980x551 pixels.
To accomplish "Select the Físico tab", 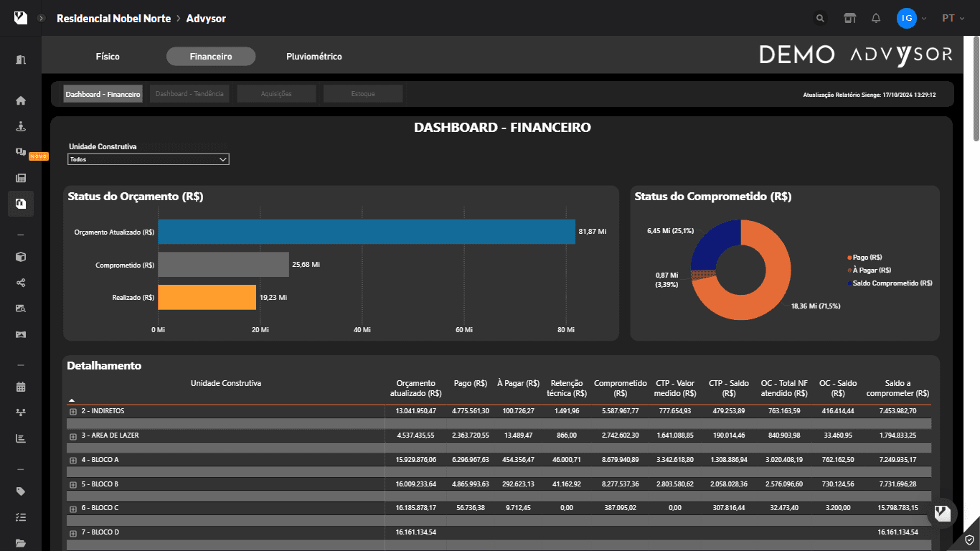I will [108, 55].
